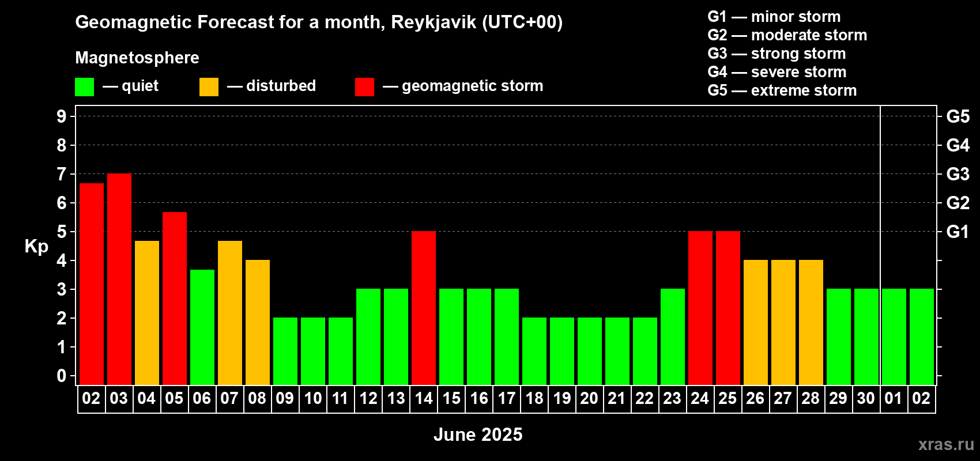Click the green bar for date 23
The width and height of the screenshot is (980, 461).
coord(673,337)
